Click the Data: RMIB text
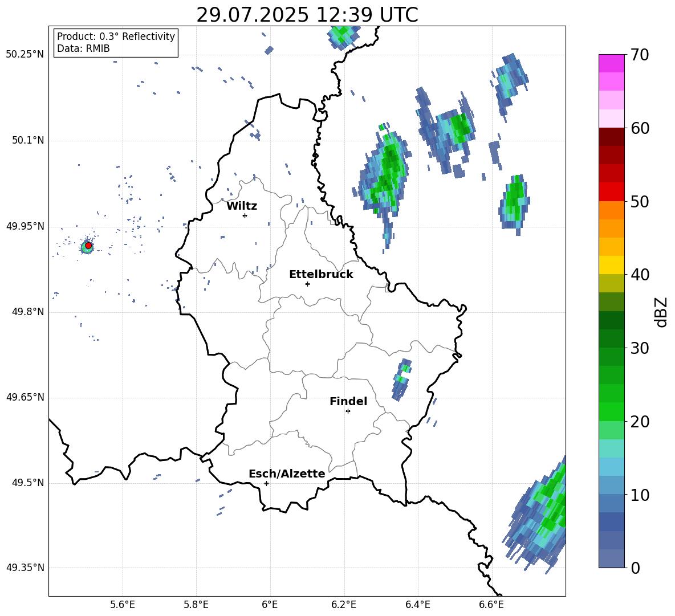The height and width of the screenshot is (616, 675). point(83,48)
